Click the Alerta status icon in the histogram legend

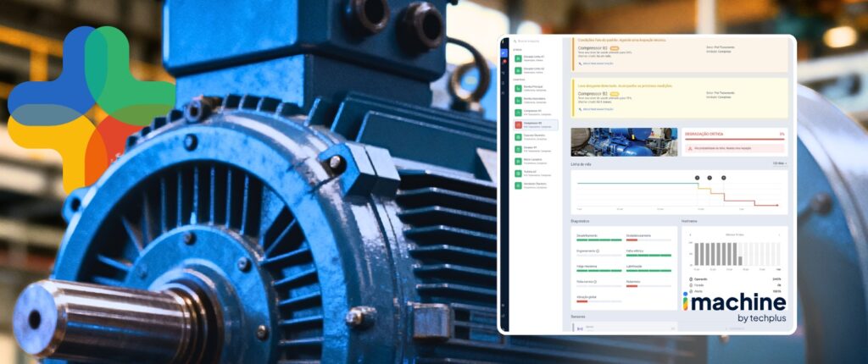coord(691,291)
